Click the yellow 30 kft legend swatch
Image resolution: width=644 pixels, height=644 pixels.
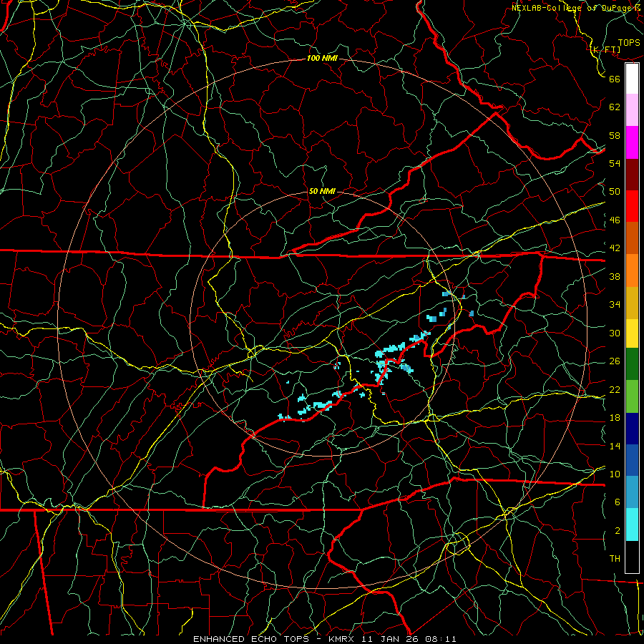tap(632, 333)
